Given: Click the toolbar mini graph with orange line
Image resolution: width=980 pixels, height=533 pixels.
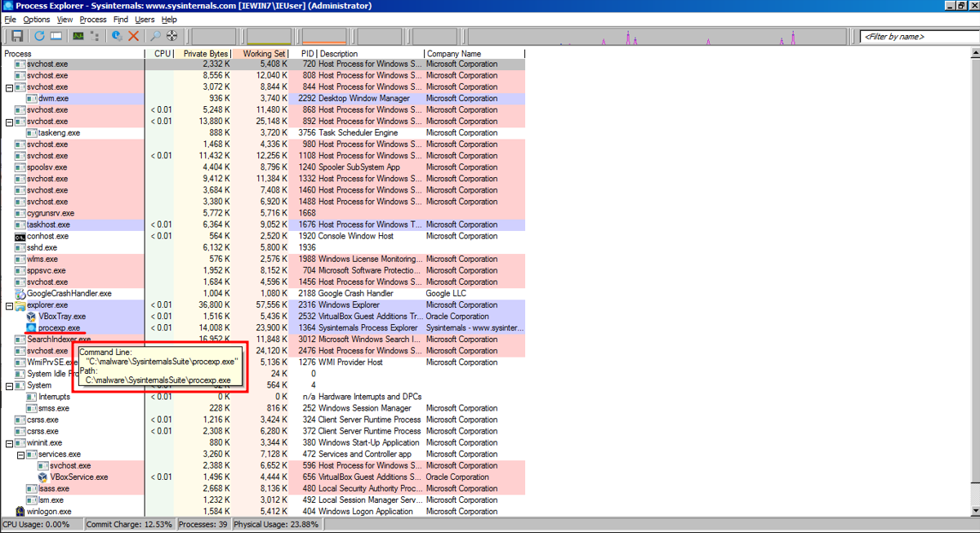Looking at the screenshot, I should coord(323,36).
